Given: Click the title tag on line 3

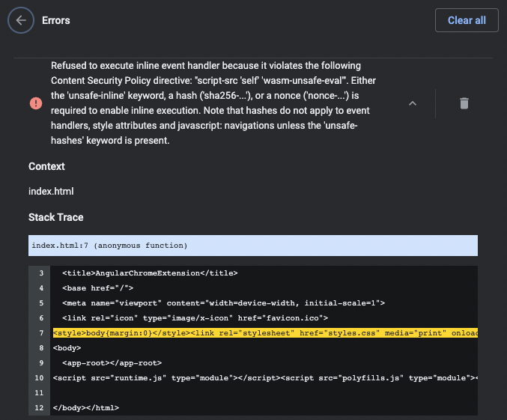Looking at the screenshot, I should (x=150, y=273).
